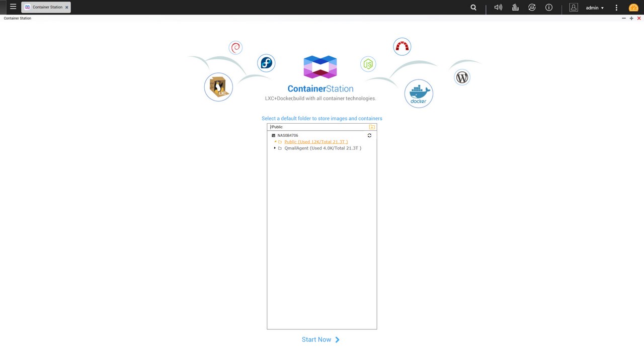Open the admin account dropdown
The image size is (644, 360).
click(595, 8)
